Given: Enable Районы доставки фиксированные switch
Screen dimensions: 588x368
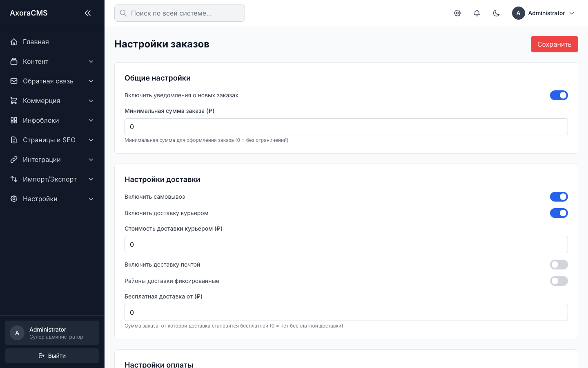Looking at the screenshot, I should tap(559, 281).
